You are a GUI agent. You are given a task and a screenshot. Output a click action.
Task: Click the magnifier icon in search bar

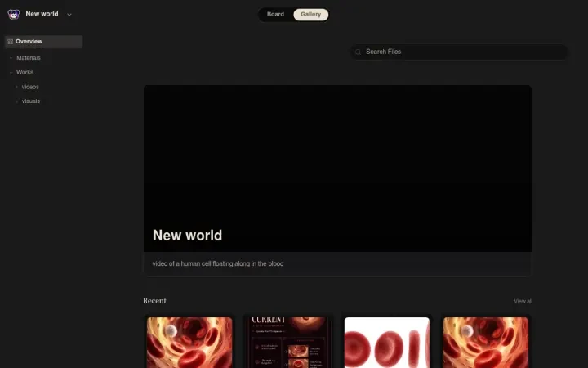click(x=358, y=52)
